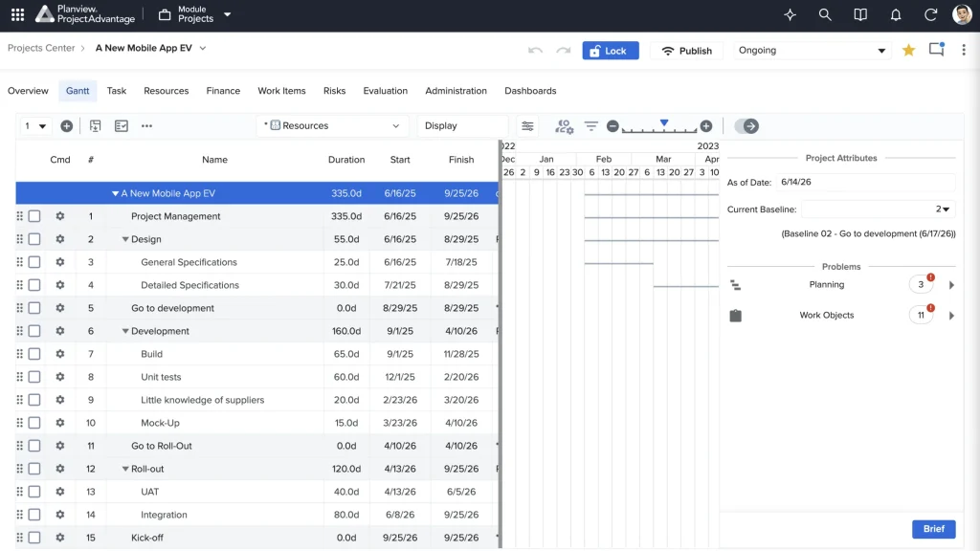Open the Work Items tab
Screen dimensions: 980x551
(x=282, y=91)
